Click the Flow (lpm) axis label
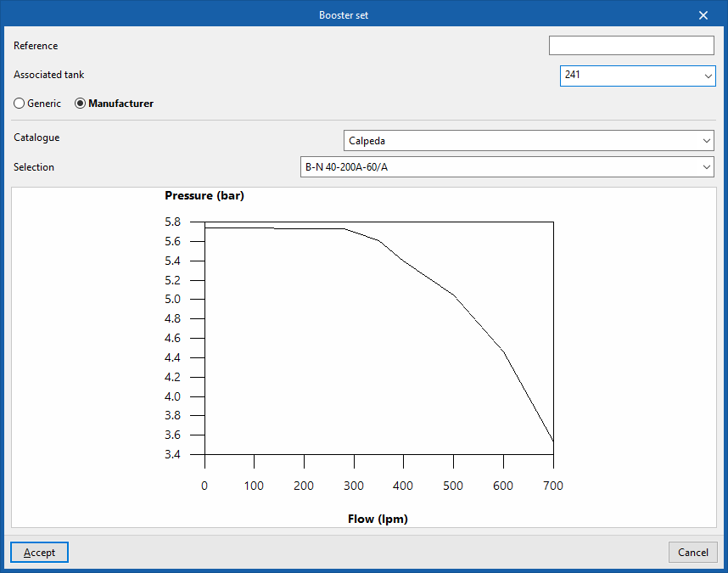The image size is (728, 573). point(378,519)
